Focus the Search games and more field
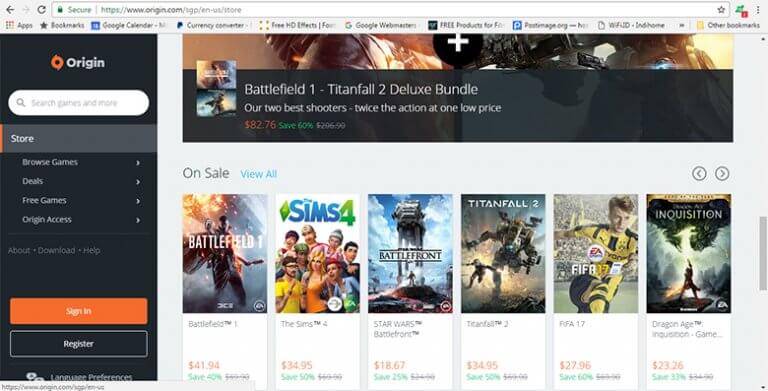Image resolution: width=768 pixels, height=391 pixels. (x=78, y=103)
